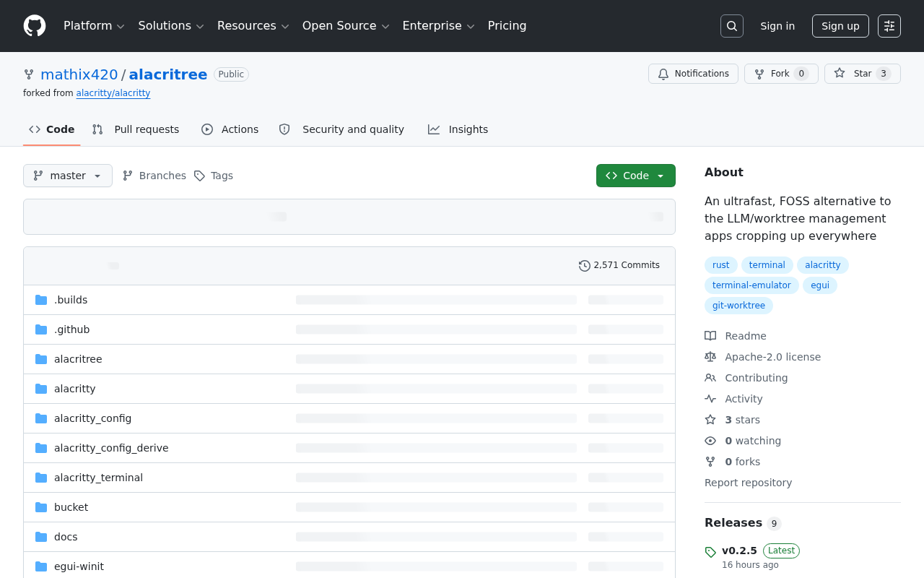Click the pulse icon beside Activity
924x578 pixels.
tap(710, 399)
